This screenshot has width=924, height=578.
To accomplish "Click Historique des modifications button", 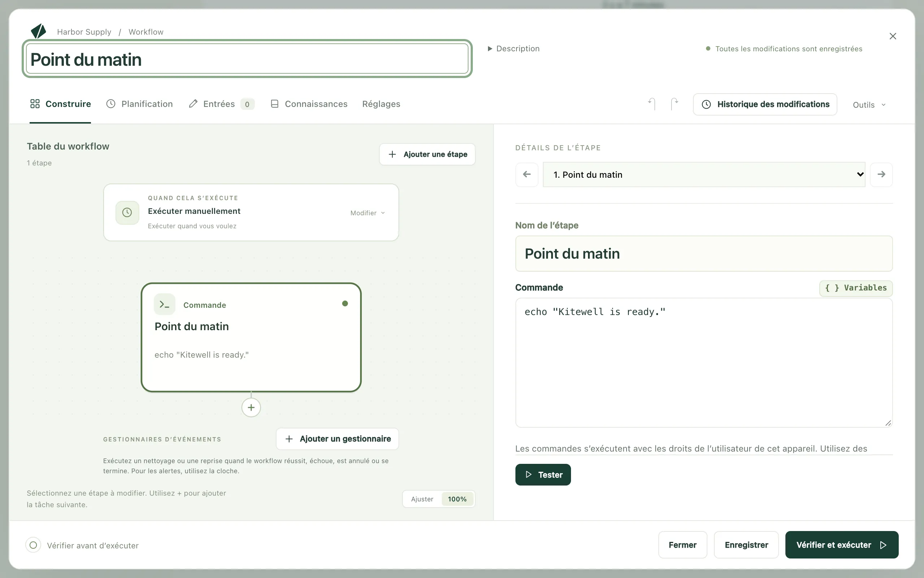I will [x=765, y=104].
